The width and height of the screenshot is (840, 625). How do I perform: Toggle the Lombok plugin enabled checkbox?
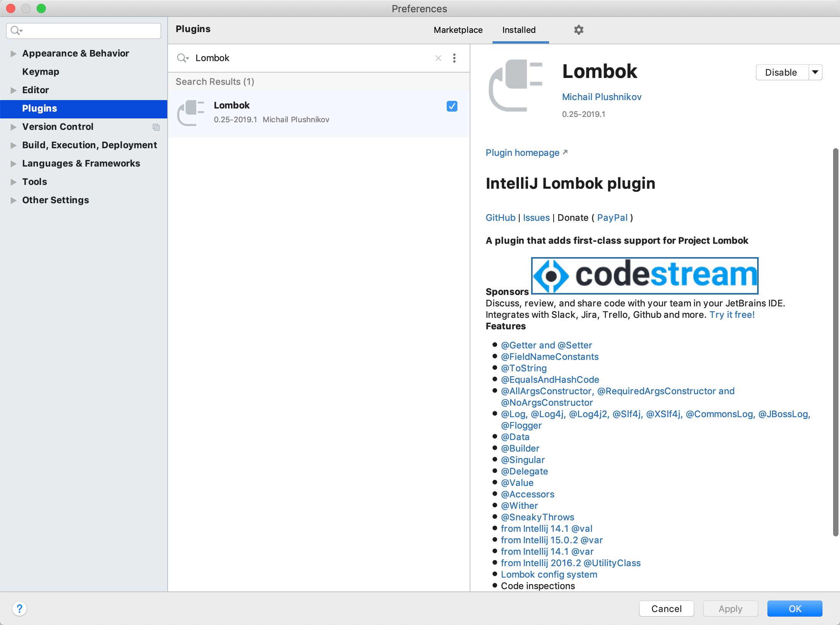click(x=451, y=106)
